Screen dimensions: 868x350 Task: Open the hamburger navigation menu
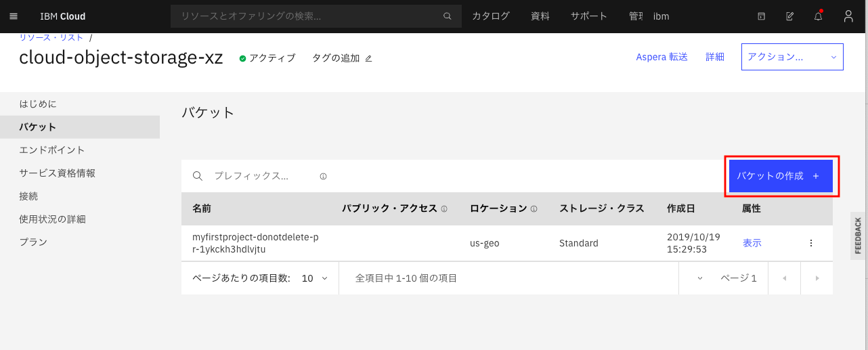14,16
